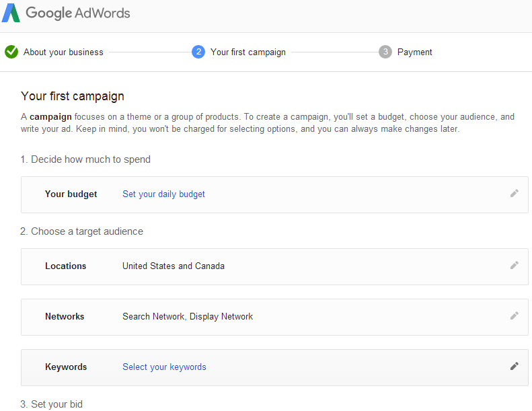Expand the Your budget row
Screen dimensions: 532x411
coord(274,195)
